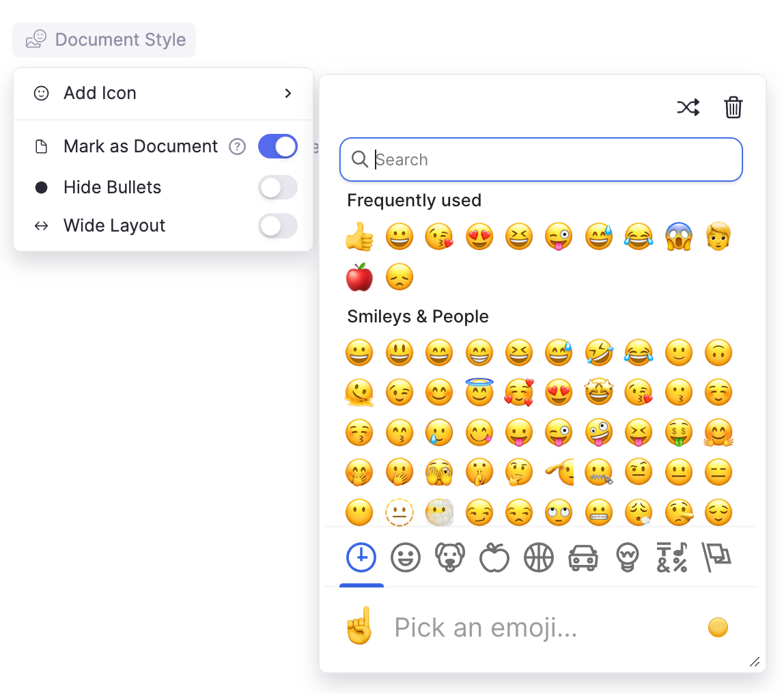This screenshot has width=784, height=694.
Task: Open the Food & Drink emoji category
Action: tap(494, 558)
